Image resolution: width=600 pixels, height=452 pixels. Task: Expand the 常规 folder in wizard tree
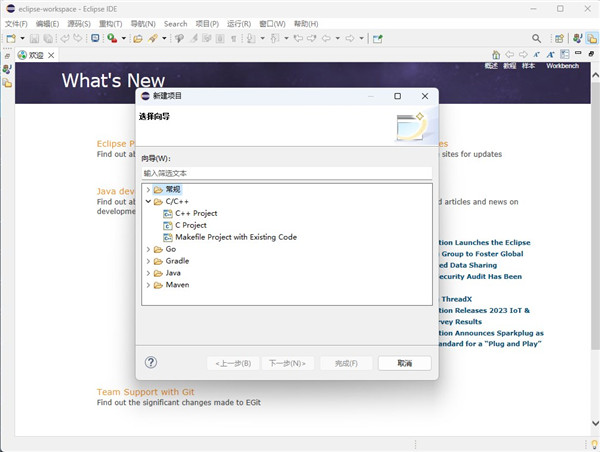click(148, 189)
